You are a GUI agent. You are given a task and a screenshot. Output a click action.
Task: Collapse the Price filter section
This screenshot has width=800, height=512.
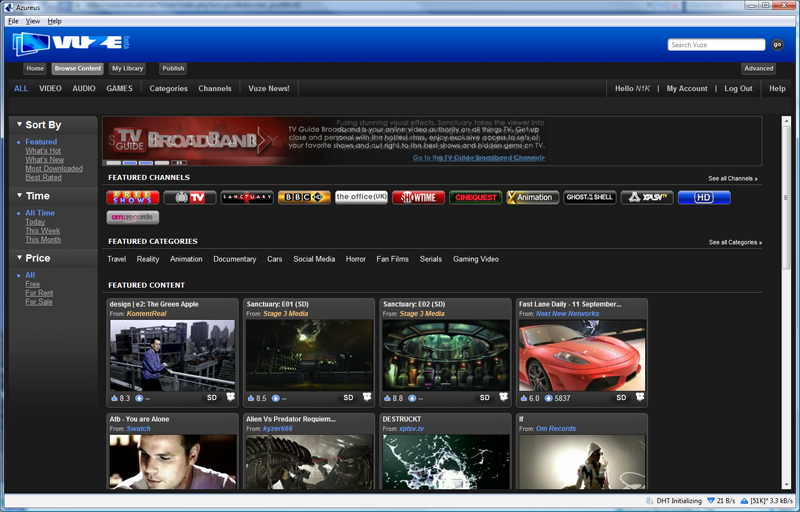(x=19, y=258)
